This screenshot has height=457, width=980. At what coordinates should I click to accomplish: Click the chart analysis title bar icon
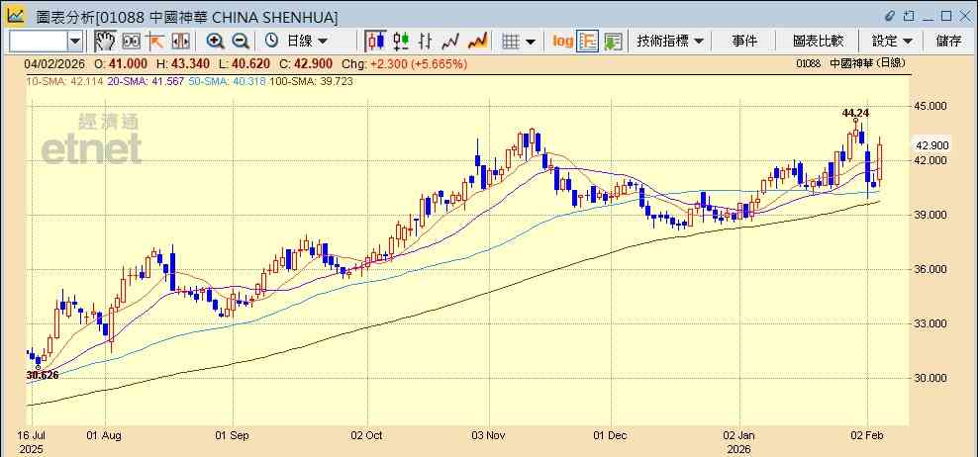pyautogui.click(x=16, y=16)
